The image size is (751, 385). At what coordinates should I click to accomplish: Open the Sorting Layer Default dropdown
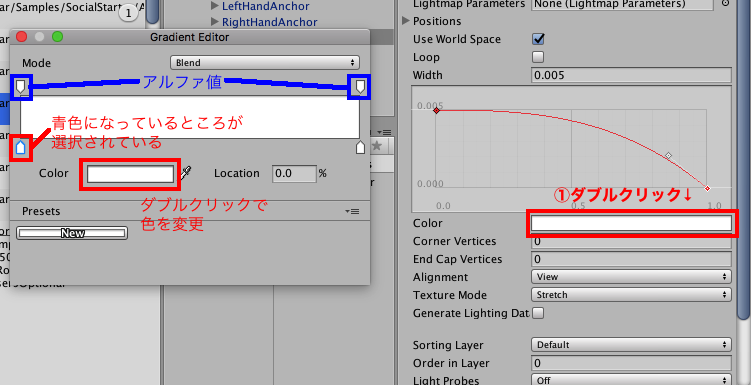coord(631,345)
